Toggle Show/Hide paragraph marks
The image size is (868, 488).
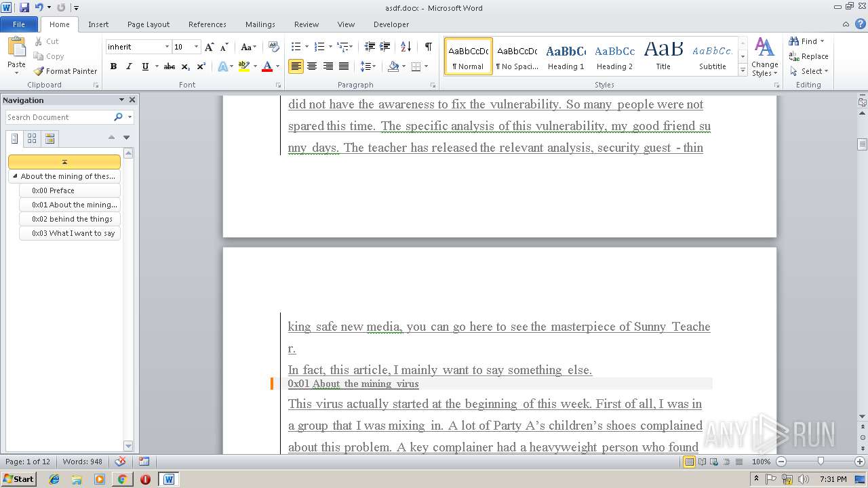point(429,47)
